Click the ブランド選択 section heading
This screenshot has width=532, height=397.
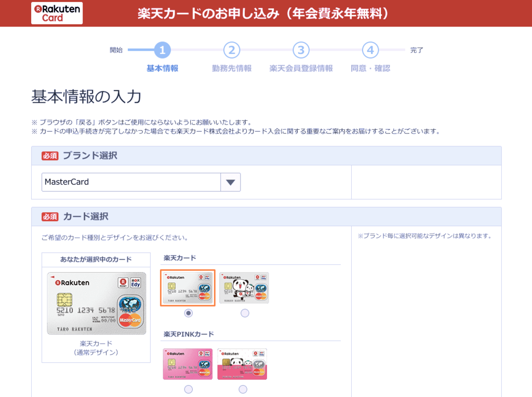point(90,156)
